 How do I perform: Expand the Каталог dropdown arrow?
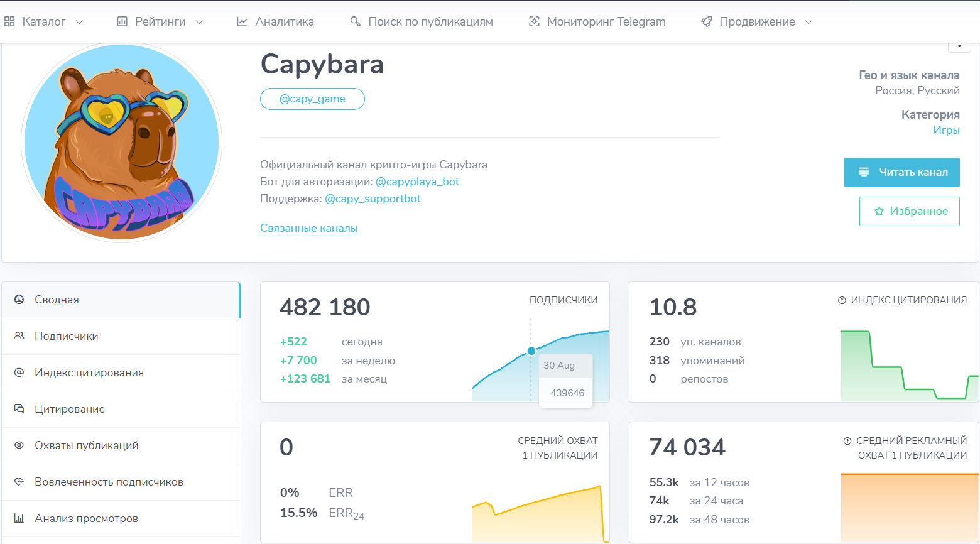pos(79,22)
